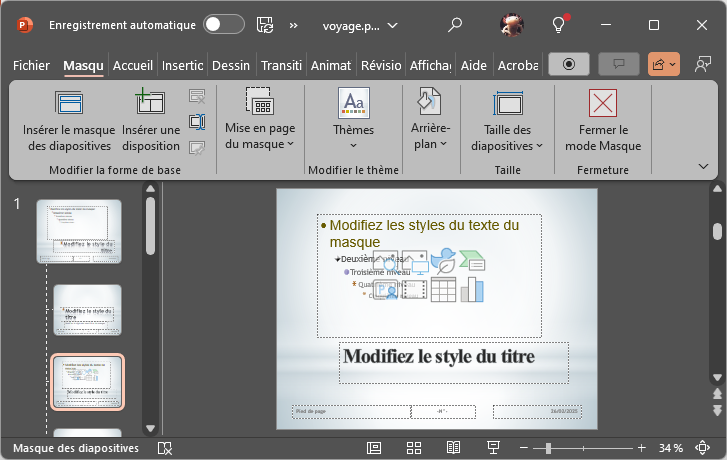Open the Arrière-plan dropdown
727x460 pixels.
click(x=430, y=119)
